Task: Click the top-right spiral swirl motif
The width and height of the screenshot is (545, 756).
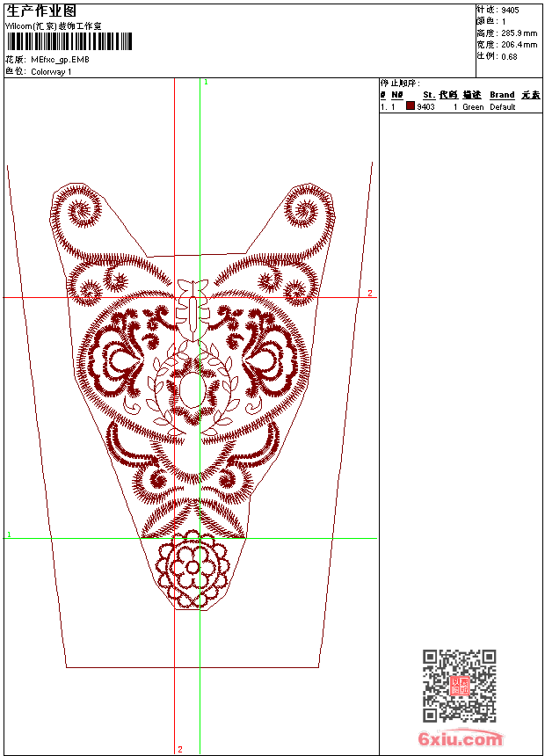Action: pyautogui.click(x=307, y=211)
